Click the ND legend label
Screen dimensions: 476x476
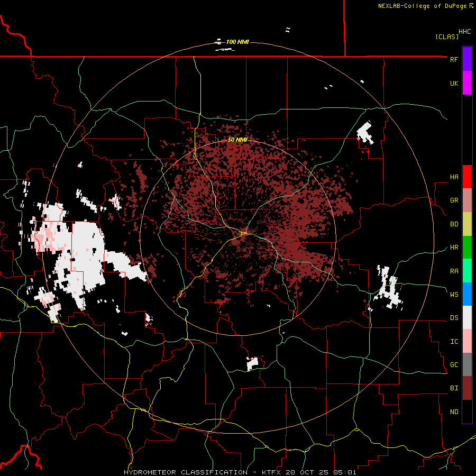pyautogui.click(x=454, y=412)
